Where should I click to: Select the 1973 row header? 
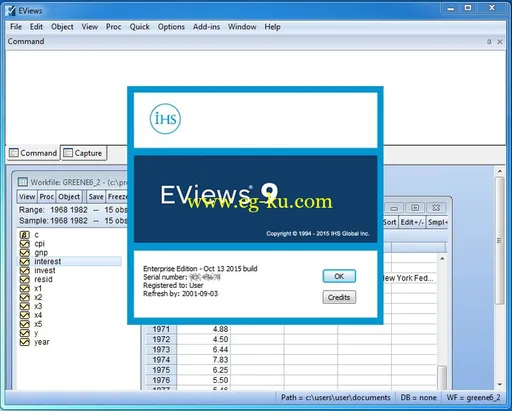pyautogui.click(x=161, y=349)
